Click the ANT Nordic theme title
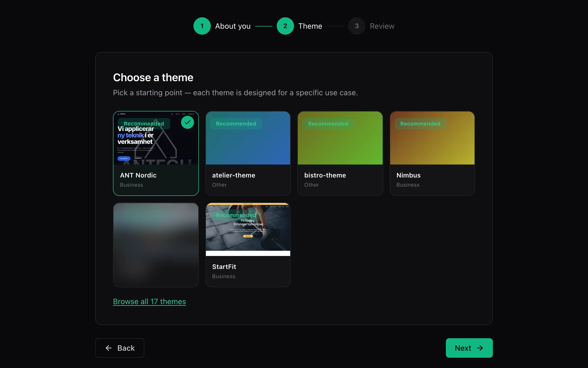588x368 pixels. tap(138, 175)
